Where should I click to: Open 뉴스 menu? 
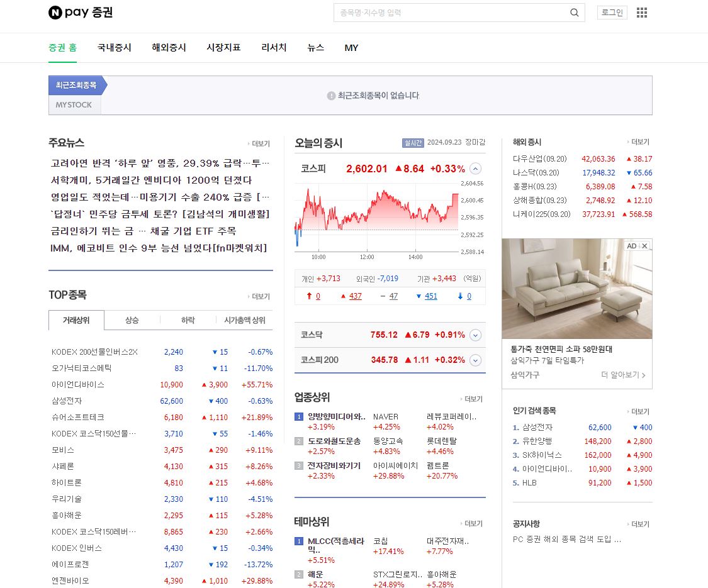tap(316, 47)
